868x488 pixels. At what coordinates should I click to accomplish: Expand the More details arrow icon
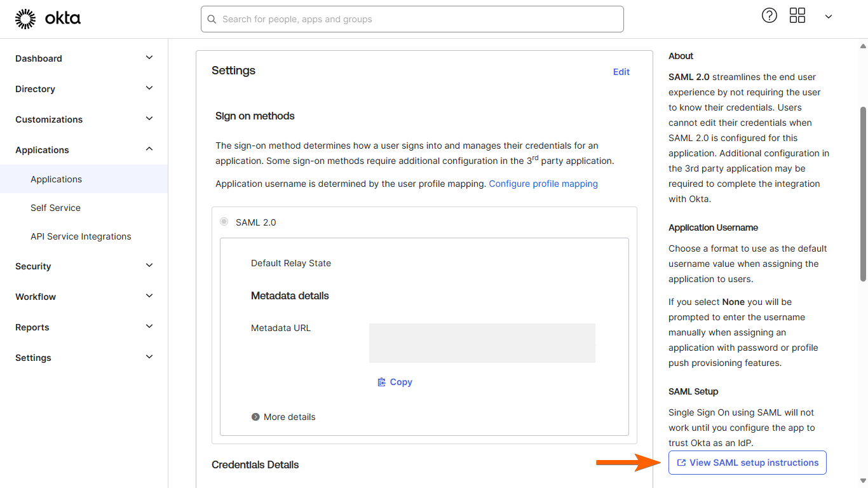pos(255,417)
